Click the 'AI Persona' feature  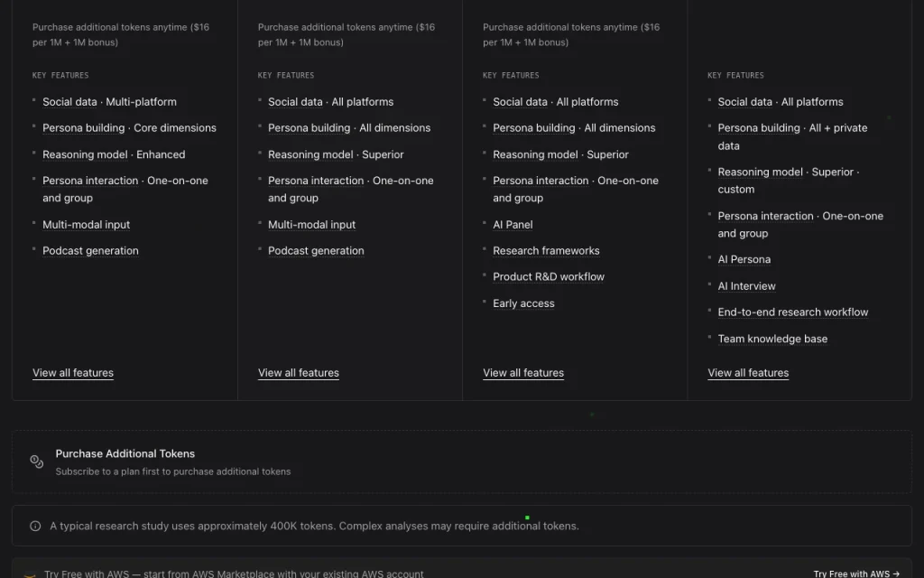(x=744, y=259)
